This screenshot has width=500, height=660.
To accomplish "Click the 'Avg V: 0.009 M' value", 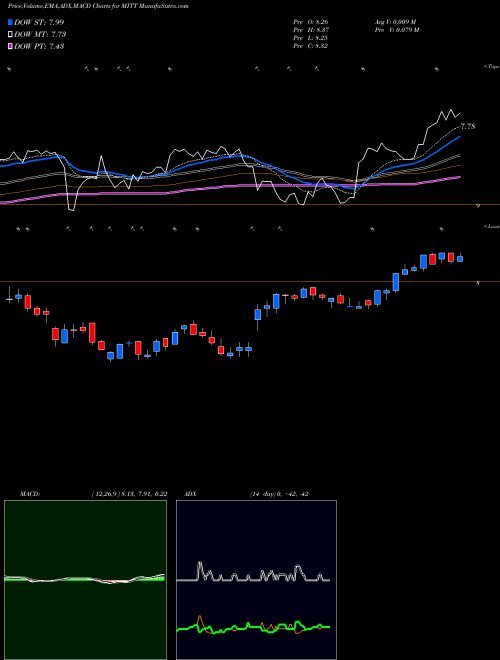I will [395, 22].
